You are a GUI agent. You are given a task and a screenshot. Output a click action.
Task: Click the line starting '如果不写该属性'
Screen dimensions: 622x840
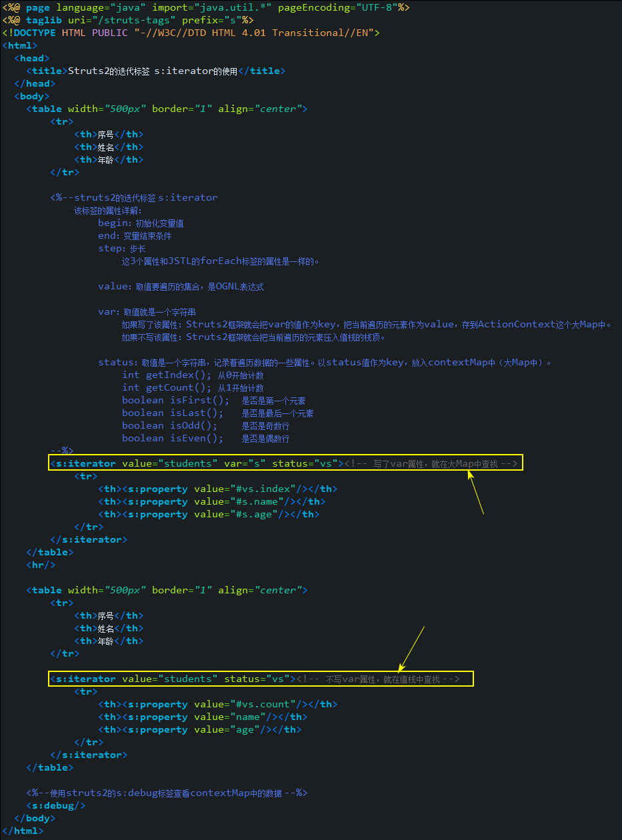pos(254,337)
